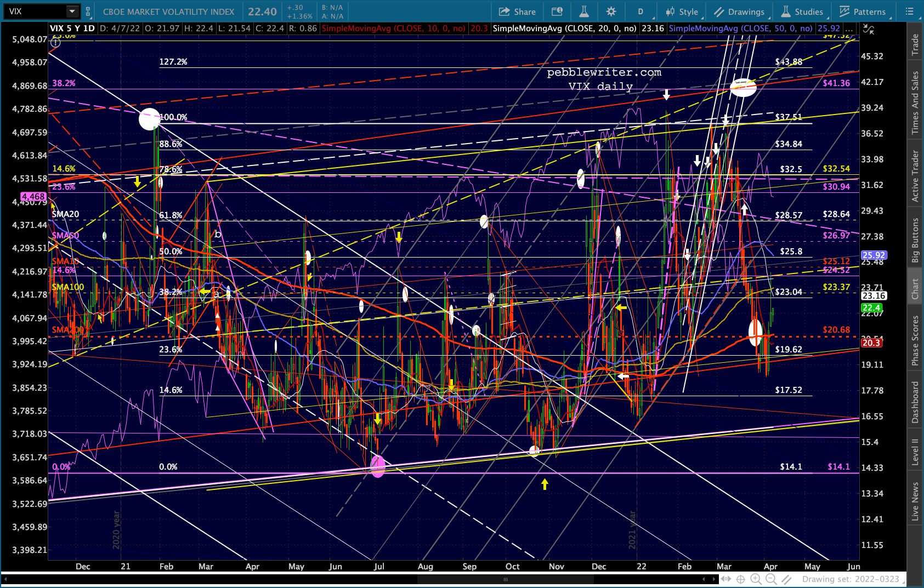Image resolution: width=924 pixels, height=588 pixels.
Task: Click the horizontal time scrollbar handle
Action: [505, 579]
